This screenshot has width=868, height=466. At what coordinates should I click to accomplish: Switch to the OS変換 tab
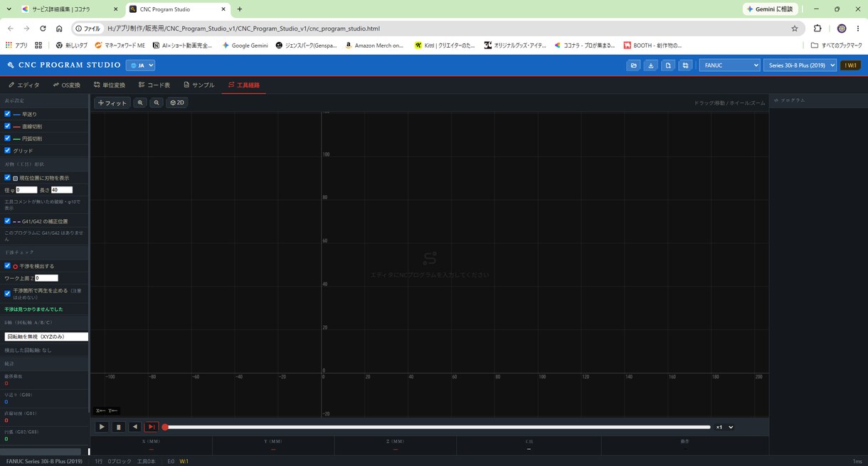click(x=66, y=85)
